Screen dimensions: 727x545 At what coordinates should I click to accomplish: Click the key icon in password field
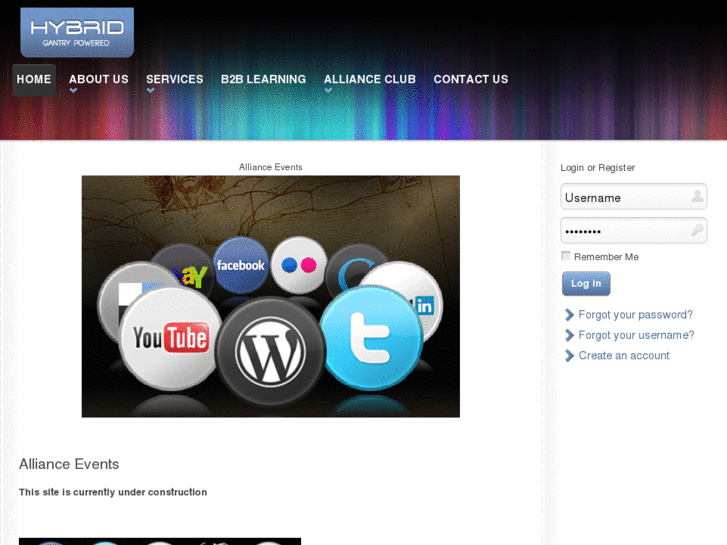(697, 230)
